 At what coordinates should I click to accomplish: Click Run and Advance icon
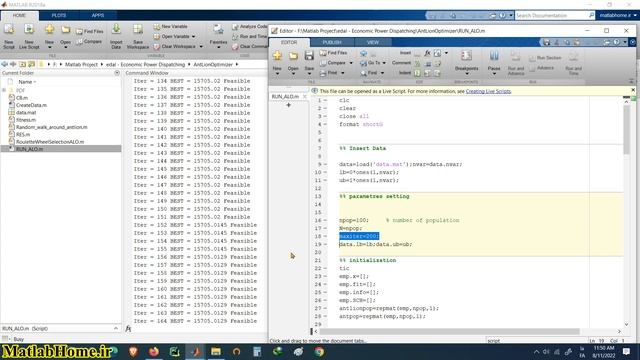[516, 63]
